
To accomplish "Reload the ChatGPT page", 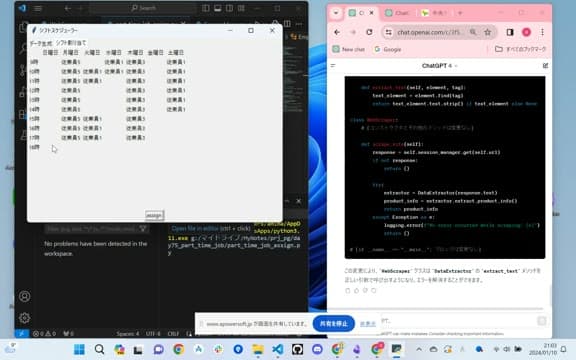I will click(369, 32).
